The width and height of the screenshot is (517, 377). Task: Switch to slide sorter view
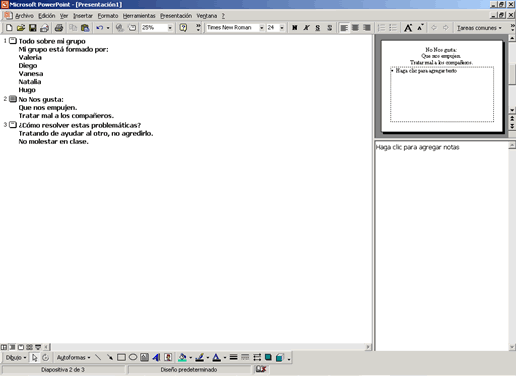29,347
